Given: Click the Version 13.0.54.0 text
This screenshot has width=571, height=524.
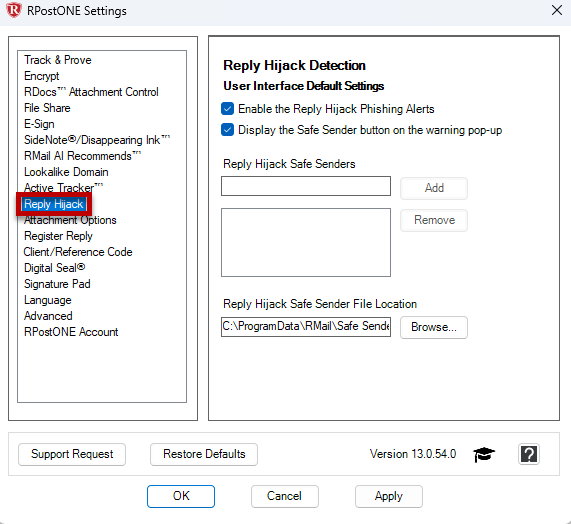Looking at the screenshot, I should pos(413,454).
